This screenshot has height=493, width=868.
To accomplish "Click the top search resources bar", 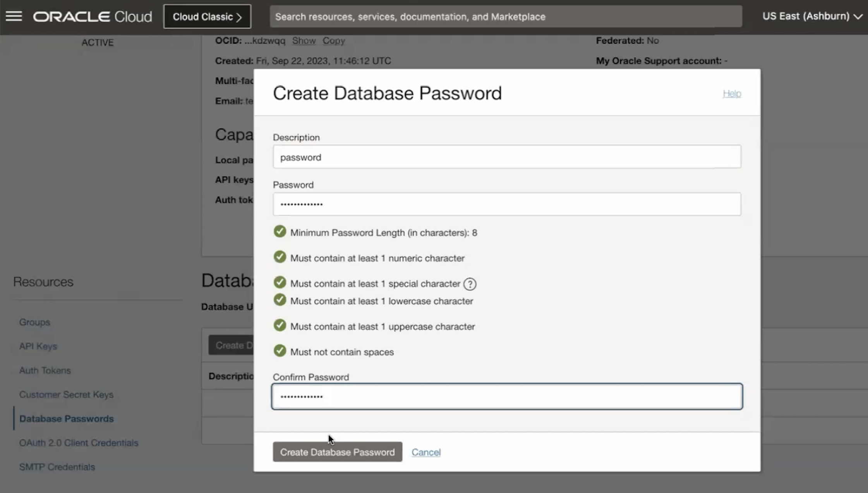I will 506,17.
